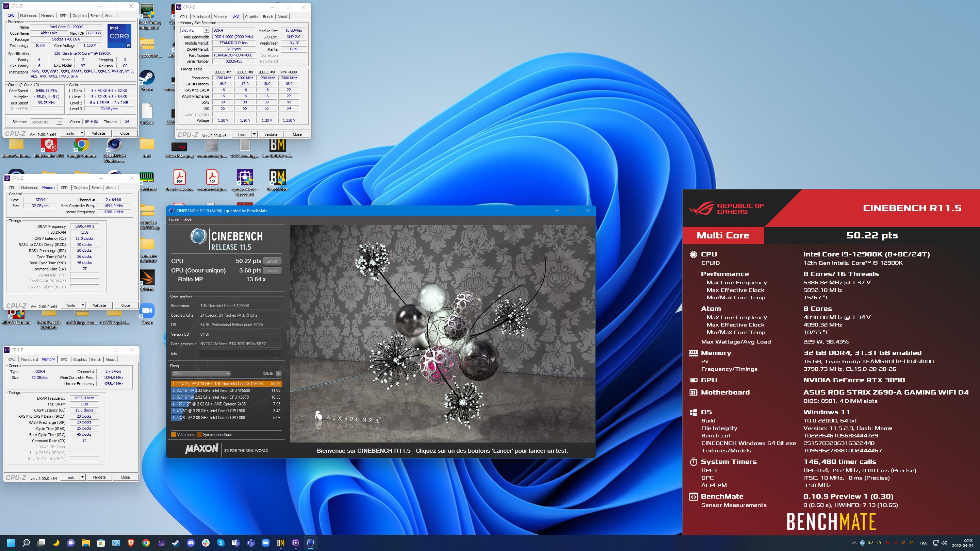The height and width of the screenshot is (551, 980).
Task: Open AIDA64 Extreme desktop icon
Action: click(x=16, y=317)
